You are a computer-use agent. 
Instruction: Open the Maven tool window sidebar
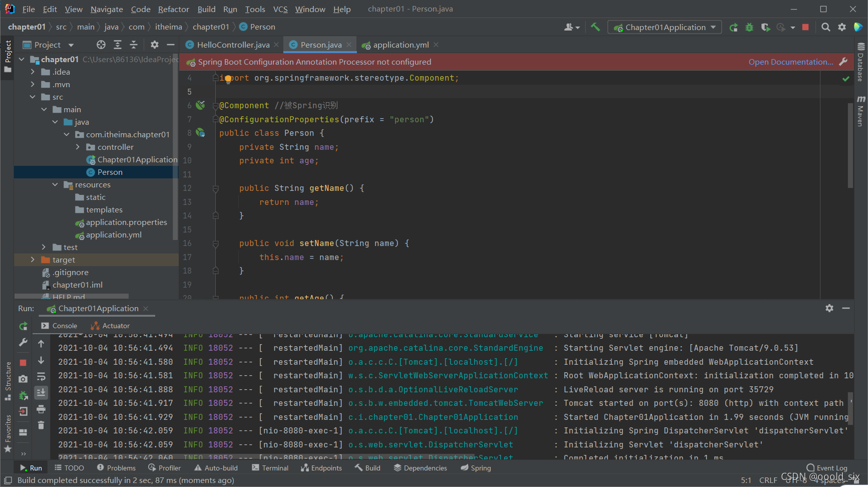tap(861, 111)
